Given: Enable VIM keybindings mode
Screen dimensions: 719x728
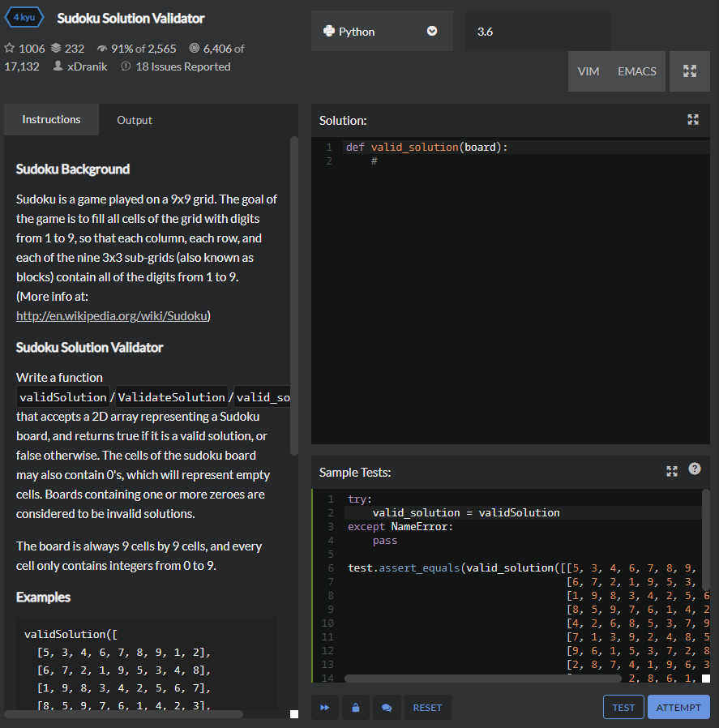Looking at the screenshot, I should click(x=588, y=71).
